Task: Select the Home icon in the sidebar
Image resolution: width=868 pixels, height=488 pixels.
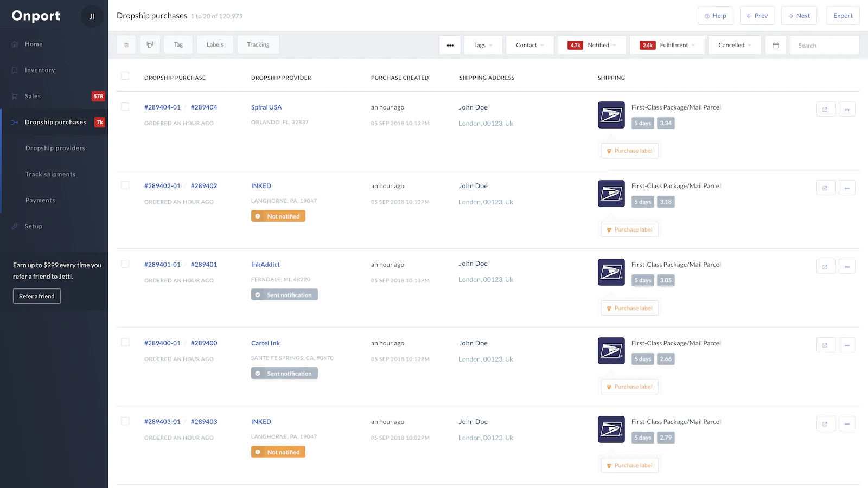Action: point(15,44)
